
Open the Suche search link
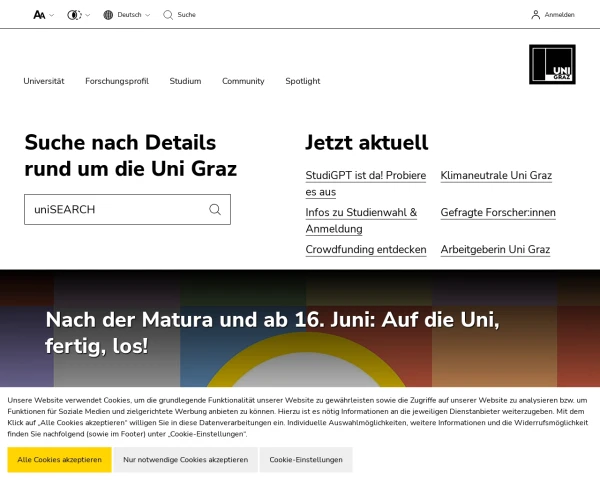186,15
